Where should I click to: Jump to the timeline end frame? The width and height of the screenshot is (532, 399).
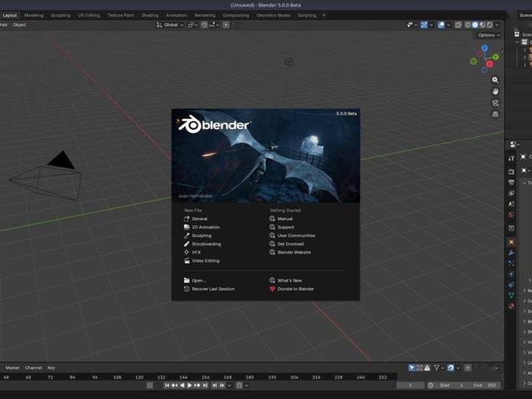205,386
